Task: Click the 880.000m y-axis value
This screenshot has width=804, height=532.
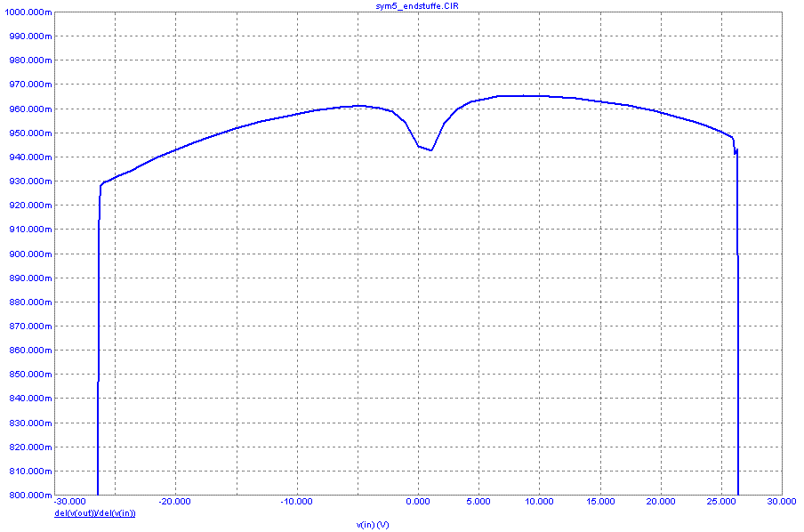Action: click(x=31, y=302)
